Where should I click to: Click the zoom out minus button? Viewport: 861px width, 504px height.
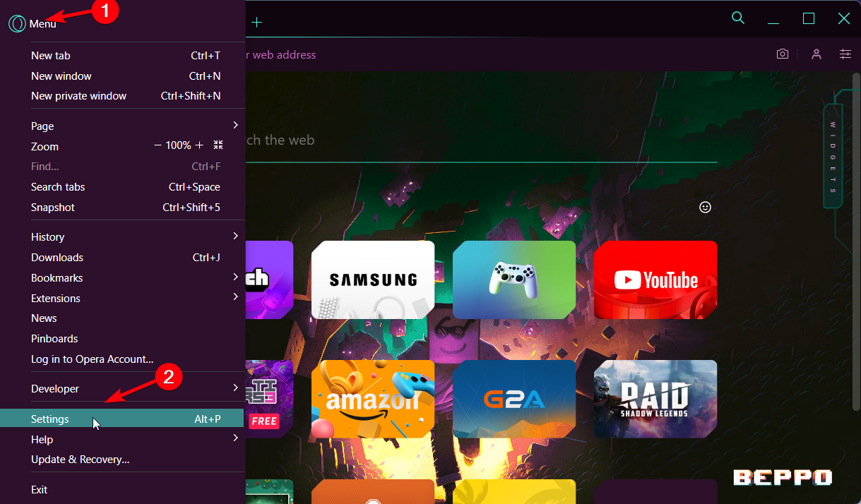coord(158,145)
